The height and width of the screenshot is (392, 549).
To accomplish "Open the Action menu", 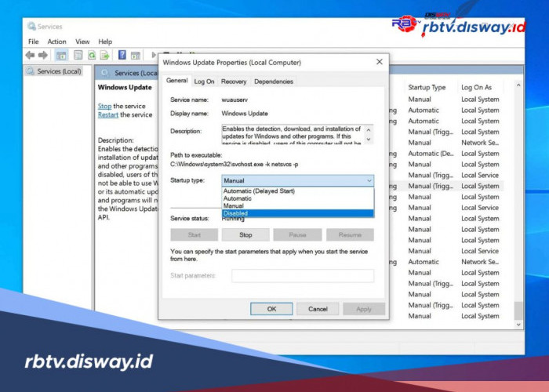I will click(56, 42).
